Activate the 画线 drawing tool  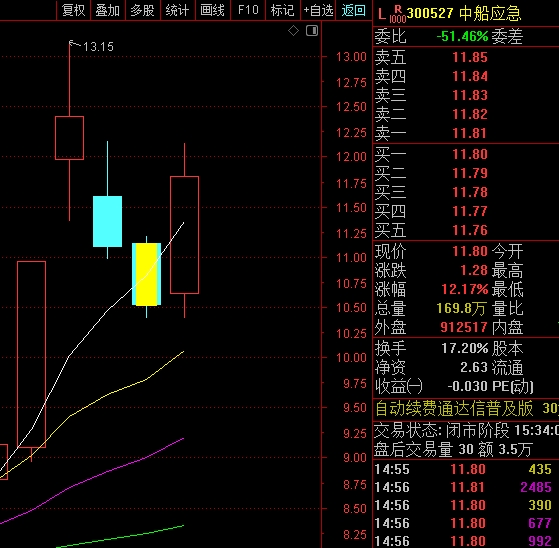[212, 10]
